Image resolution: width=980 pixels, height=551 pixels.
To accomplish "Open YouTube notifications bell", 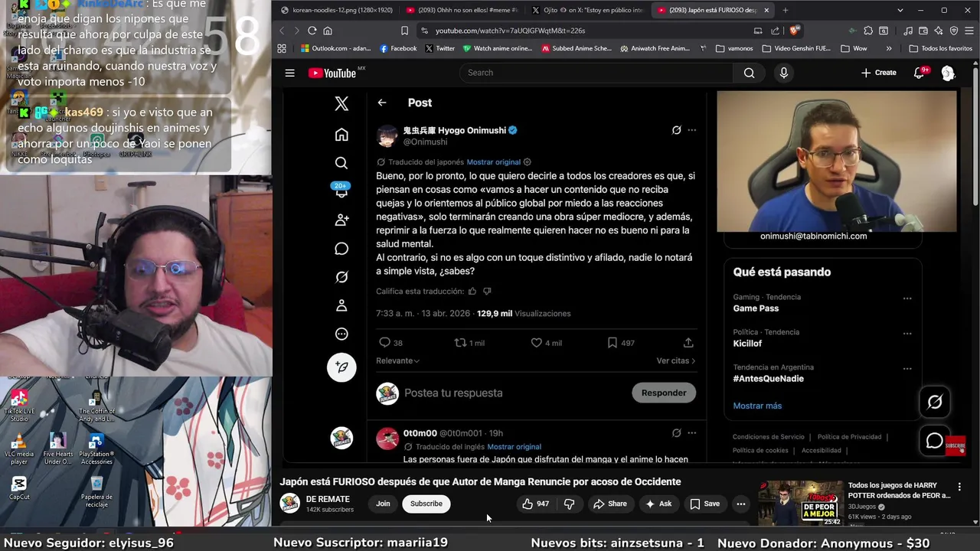I will click(920, 73).
